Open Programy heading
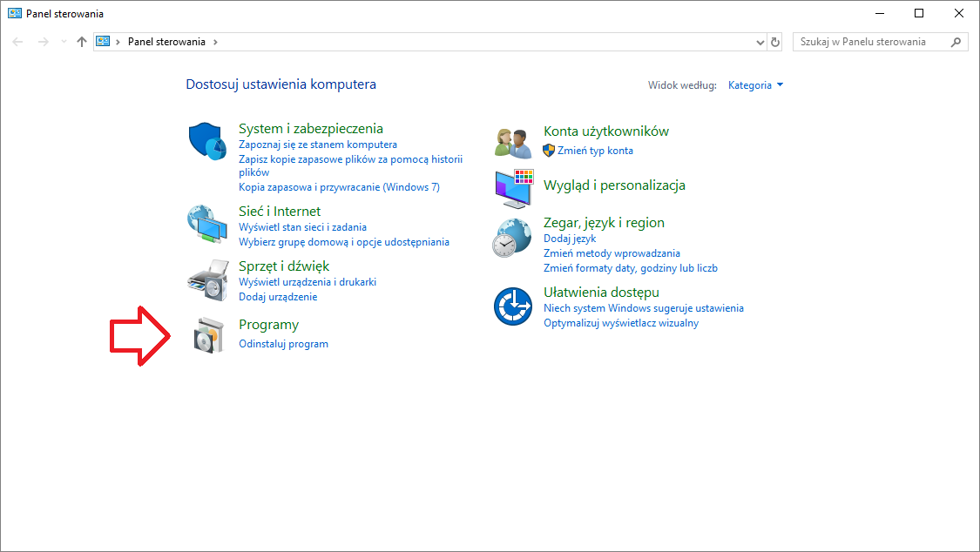This screenshot has width=980, height=552. click(x=269, y=325)
